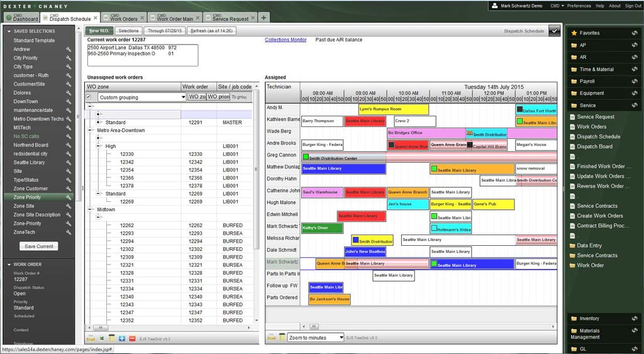
Task: Close the Work Orders tab with its X
Action: tap(142, 18)
